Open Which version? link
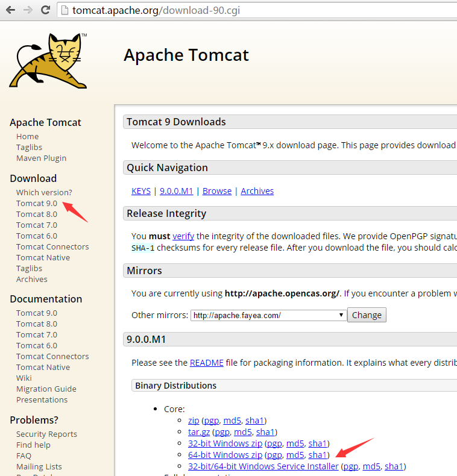Viewport: 457px width, 476px height. coord(44,192)
